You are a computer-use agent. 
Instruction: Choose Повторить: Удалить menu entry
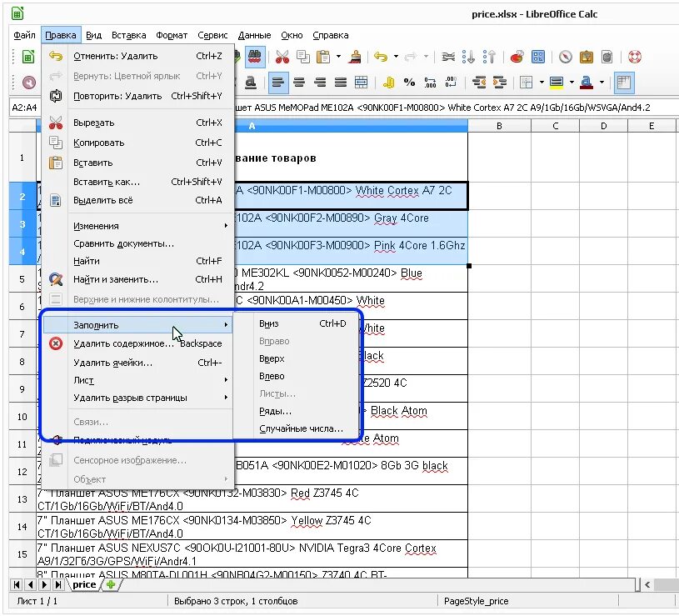pyautogui.click(x=138, y=96)
